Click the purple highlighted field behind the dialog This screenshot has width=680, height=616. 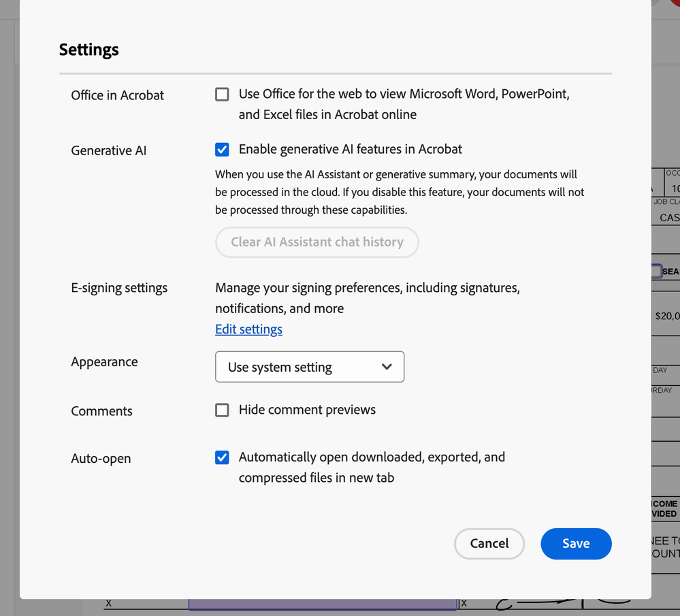coord(322,604)
